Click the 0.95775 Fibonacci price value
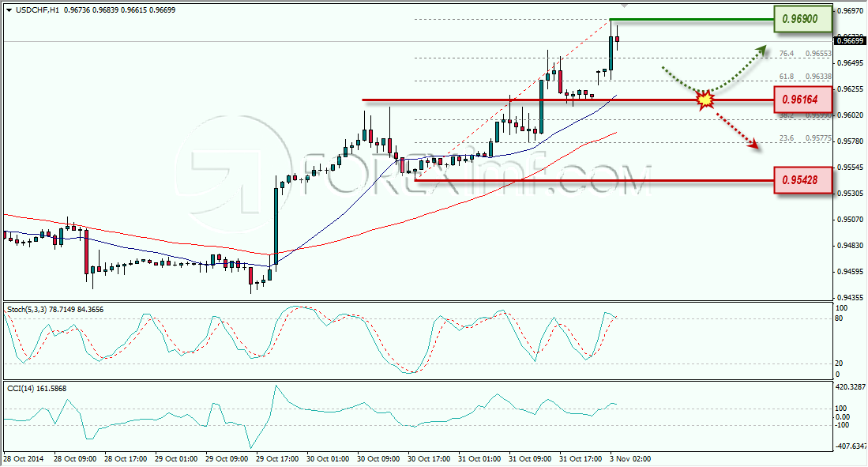868x467 pixels. 818,138
